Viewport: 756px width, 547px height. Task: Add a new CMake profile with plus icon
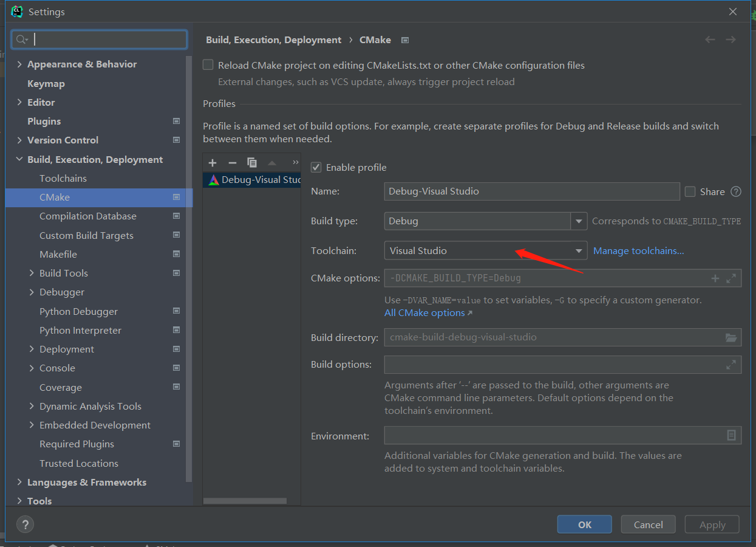click(x=213, y=162)
